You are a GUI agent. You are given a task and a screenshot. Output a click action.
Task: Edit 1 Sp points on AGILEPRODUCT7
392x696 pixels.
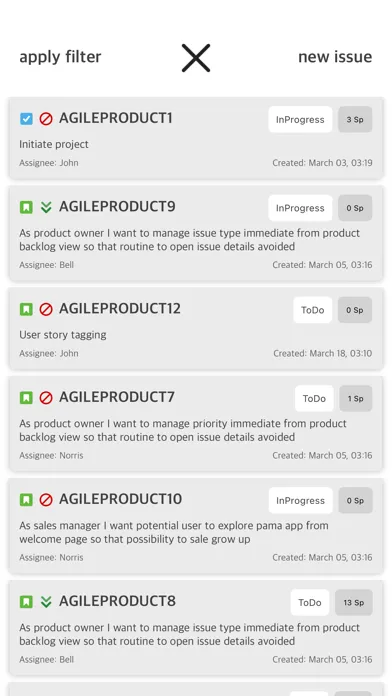coord(356,399)
